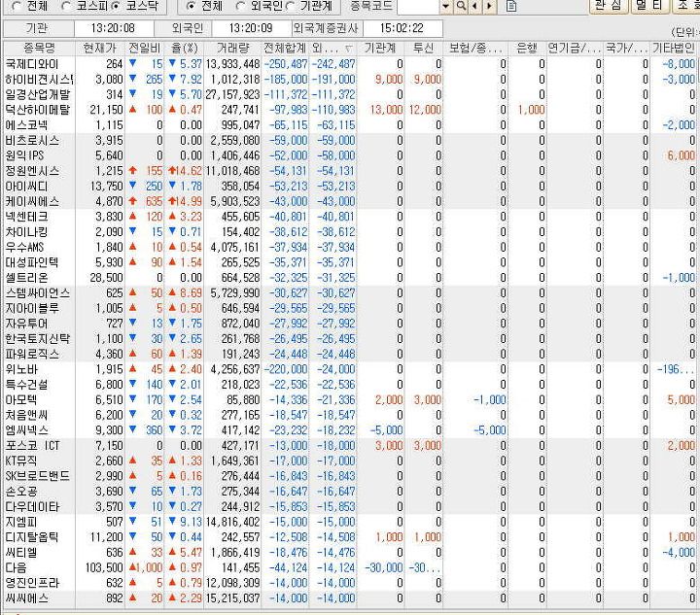Click the 연기금/... column header
Image resolution: width=700 pixels, height=615 pixels.
pyautogui.click(x=575, y=49)
